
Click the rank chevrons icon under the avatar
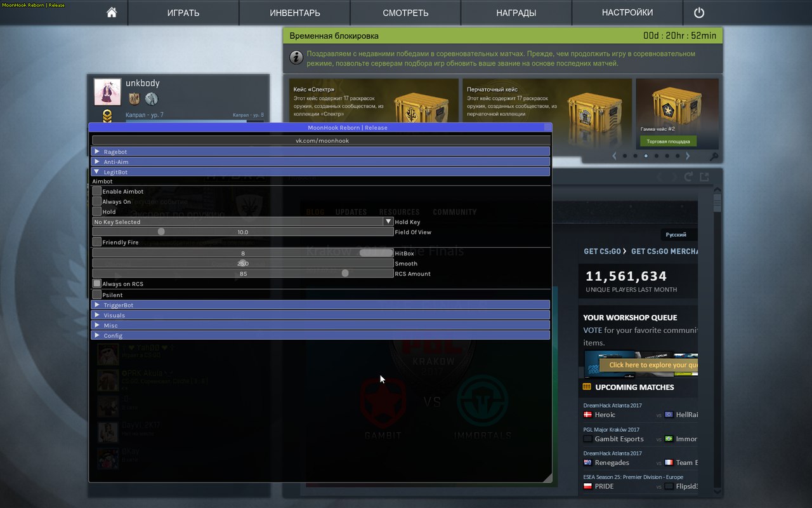point(108,116)
